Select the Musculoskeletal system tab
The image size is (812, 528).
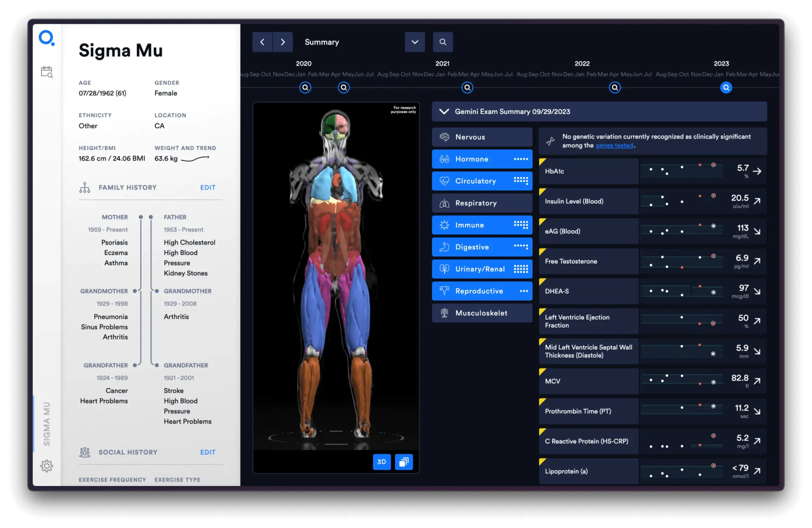[x=482, y=313]
